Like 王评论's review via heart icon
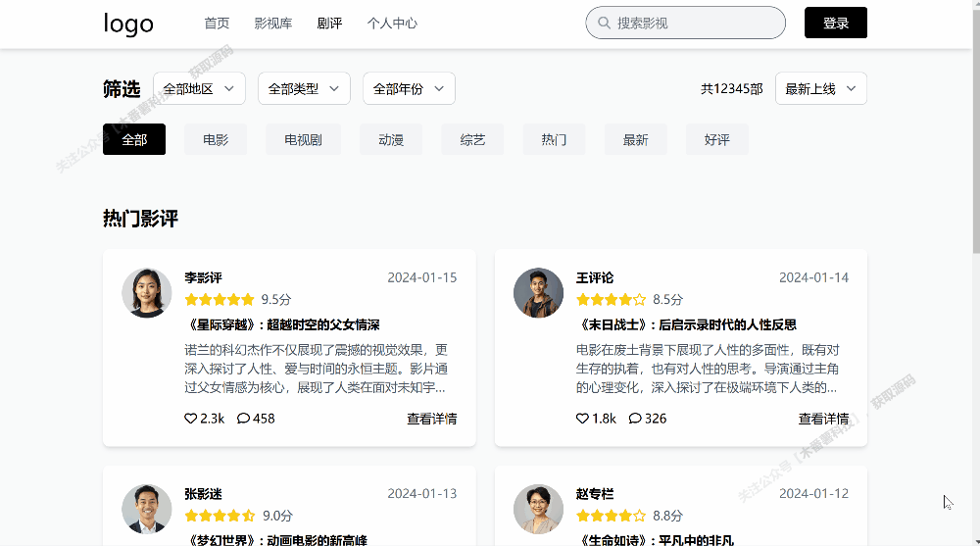Image resolution: width=980 pixels, height=546 pixels. 582,419
